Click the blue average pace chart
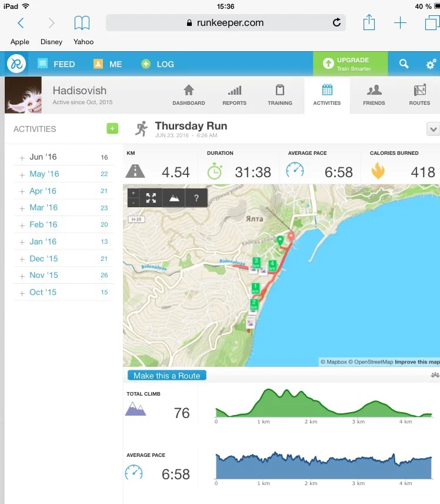This screenshot has width=440, height=504. (x=324, y=465)
